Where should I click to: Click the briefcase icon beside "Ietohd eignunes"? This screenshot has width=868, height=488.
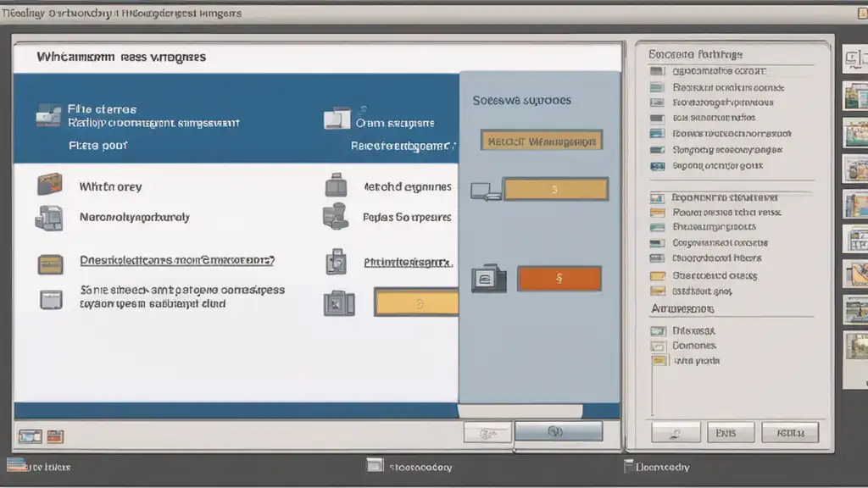(336, 186)
